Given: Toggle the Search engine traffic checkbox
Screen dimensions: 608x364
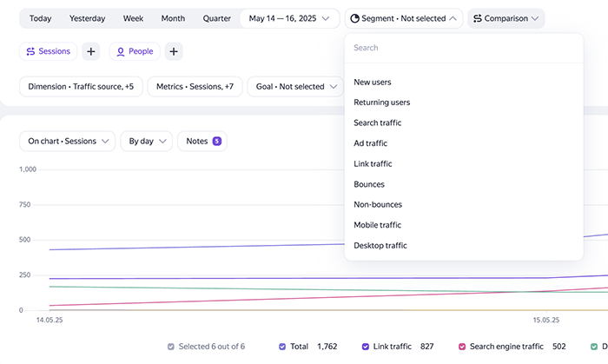Looking at the screenshot, I should [x=462, y=347].
